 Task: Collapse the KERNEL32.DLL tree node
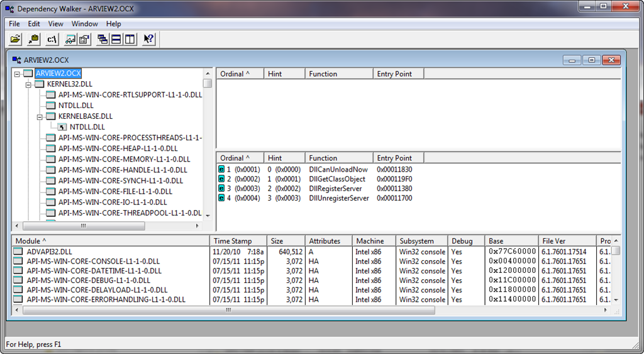point(28,85)
